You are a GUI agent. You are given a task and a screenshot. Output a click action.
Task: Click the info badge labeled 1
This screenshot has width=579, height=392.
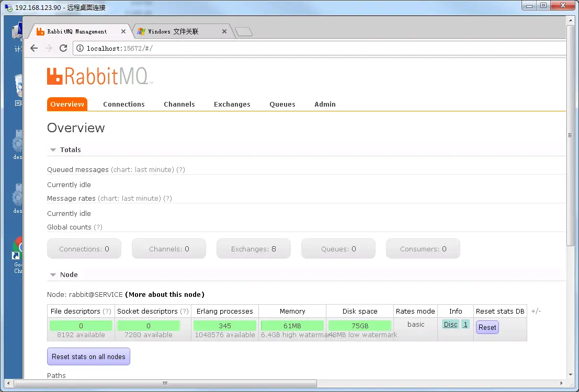(x=466, y=325)
